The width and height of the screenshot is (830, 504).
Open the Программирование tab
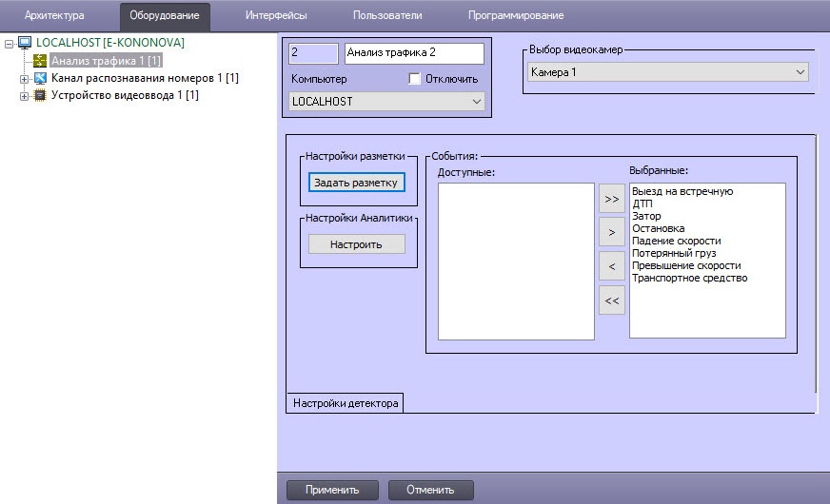(515, 15)
